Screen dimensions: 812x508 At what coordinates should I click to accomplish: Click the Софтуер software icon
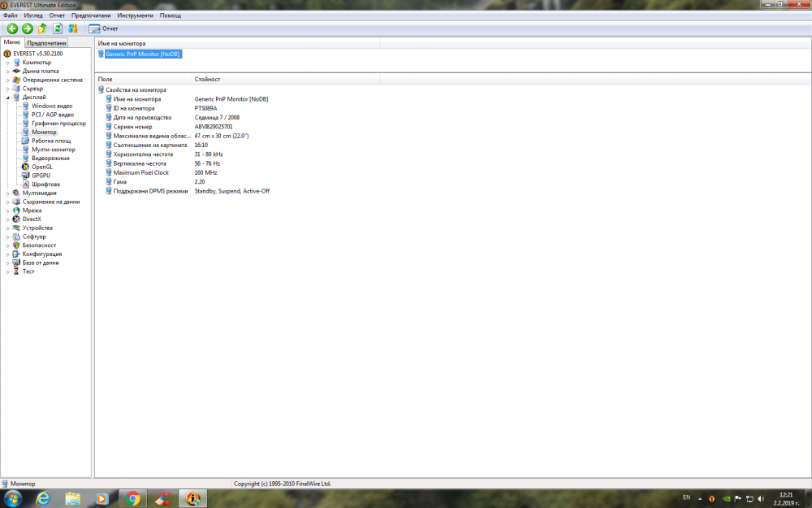coord(16,237)
